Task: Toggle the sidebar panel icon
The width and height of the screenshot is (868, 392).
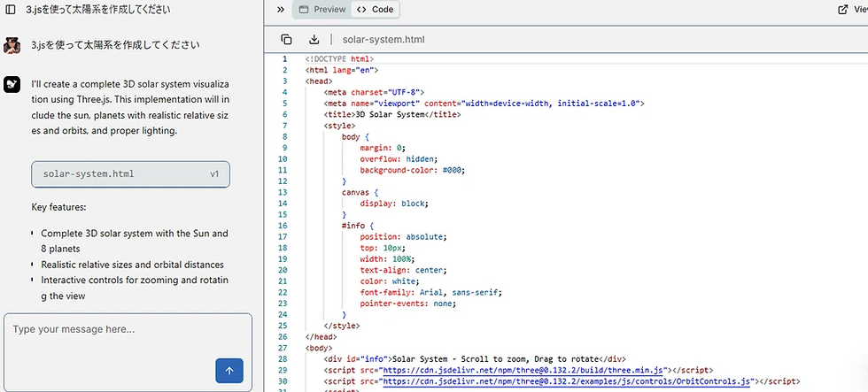Action: [11, 10]
